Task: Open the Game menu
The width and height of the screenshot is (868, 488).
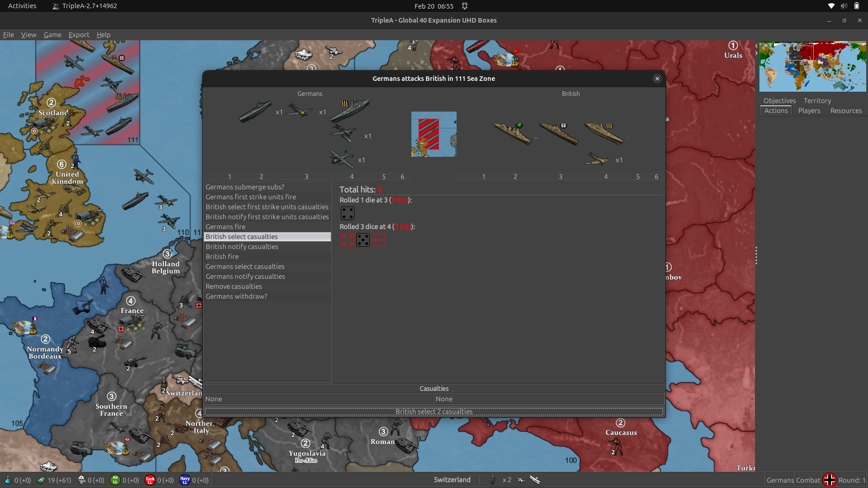Action: pos(52,35)
